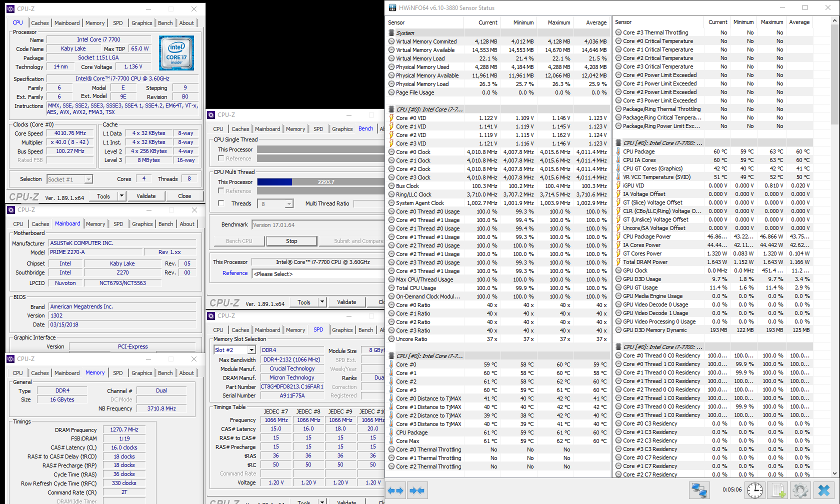Start logging with the sheet-plus icon
Image resolution: width=840 pixels, height=504 pixels.
pyautogui.click(x=778, y=490)
